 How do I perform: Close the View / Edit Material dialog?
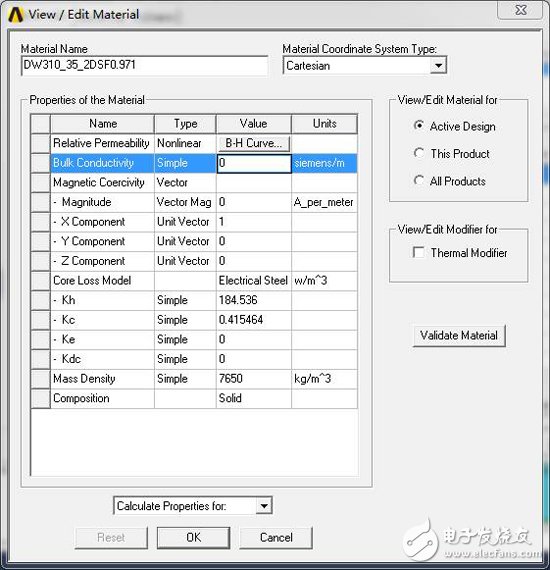click(x=521, y=10)
